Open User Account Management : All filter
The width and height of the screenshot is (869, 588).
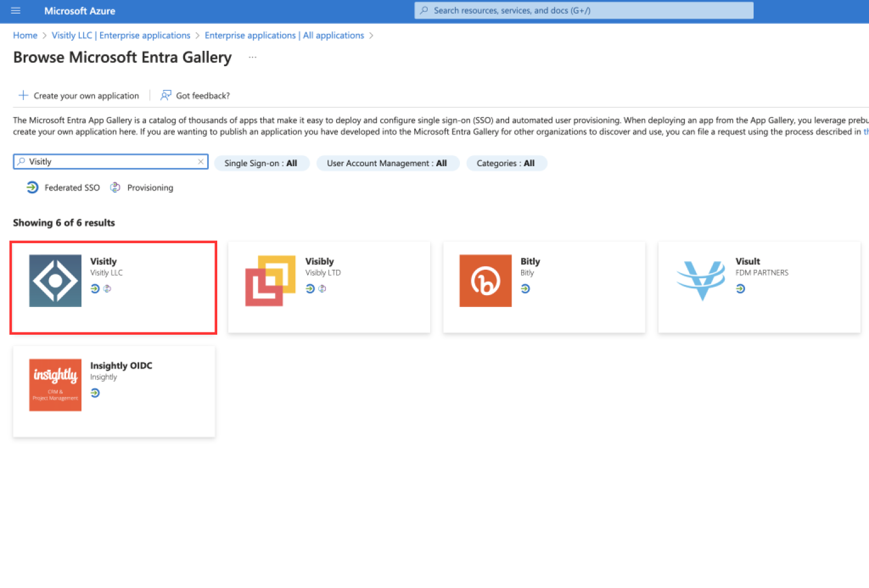tap(387, 163)
